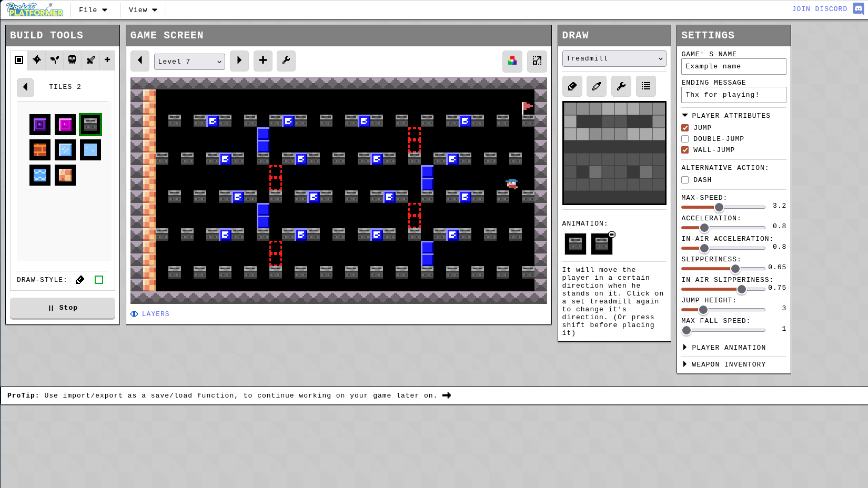Open the File menu
This screenshot has height=488, width=868.
pos(93,10)
